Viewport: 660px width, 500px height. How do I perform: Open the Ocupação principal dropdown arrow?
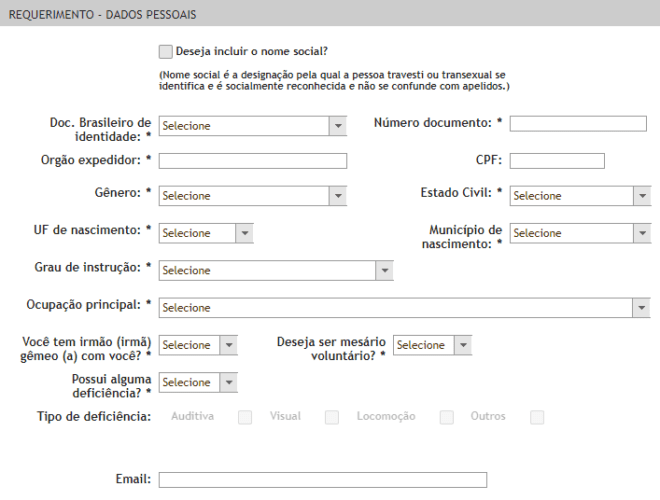(x=641, y=308)
